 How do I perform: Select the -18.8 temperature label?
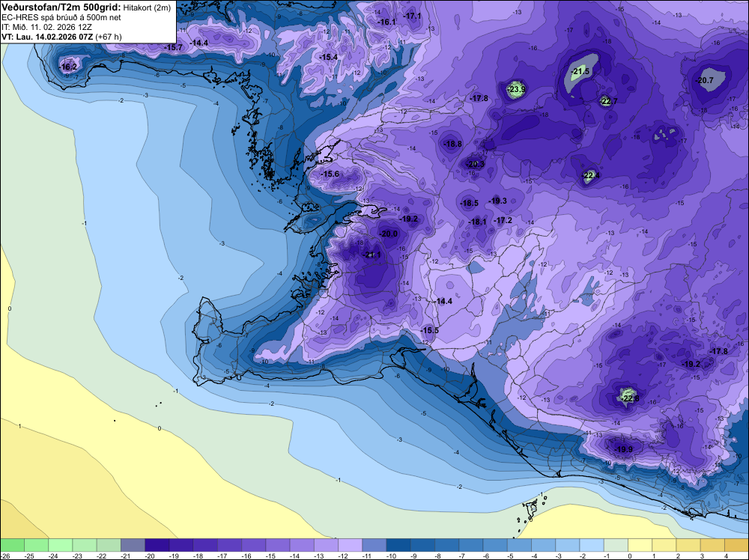(x=452, y=144)
